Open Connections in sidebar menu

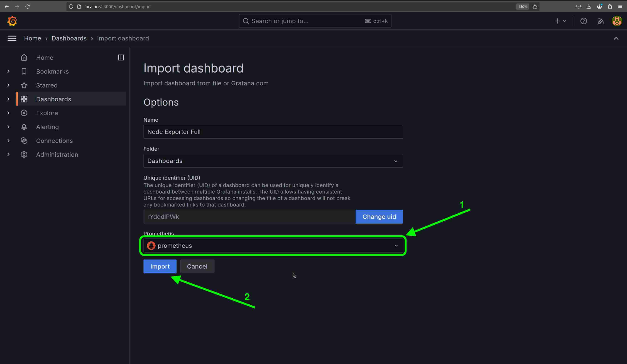click(x=54, y=141)
